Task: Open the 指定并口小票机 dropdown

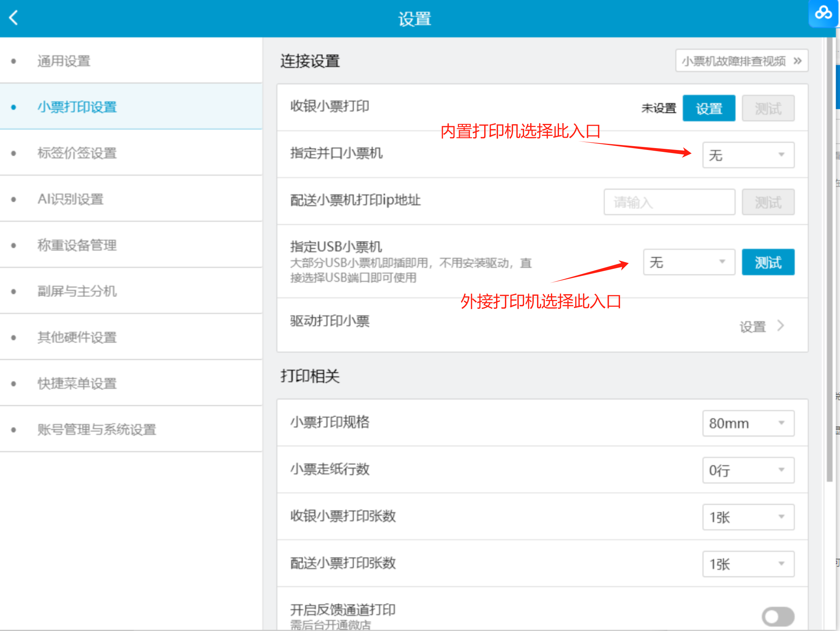Action: [748, 155]
